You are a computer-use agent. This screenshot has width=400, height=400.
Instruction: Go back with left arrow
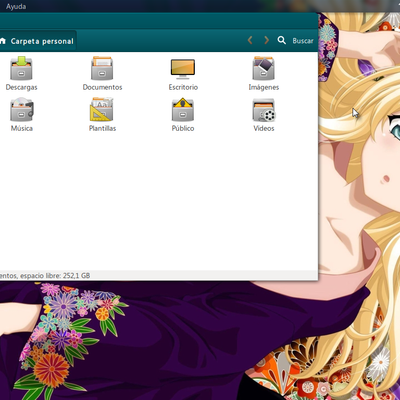[250, 40]
